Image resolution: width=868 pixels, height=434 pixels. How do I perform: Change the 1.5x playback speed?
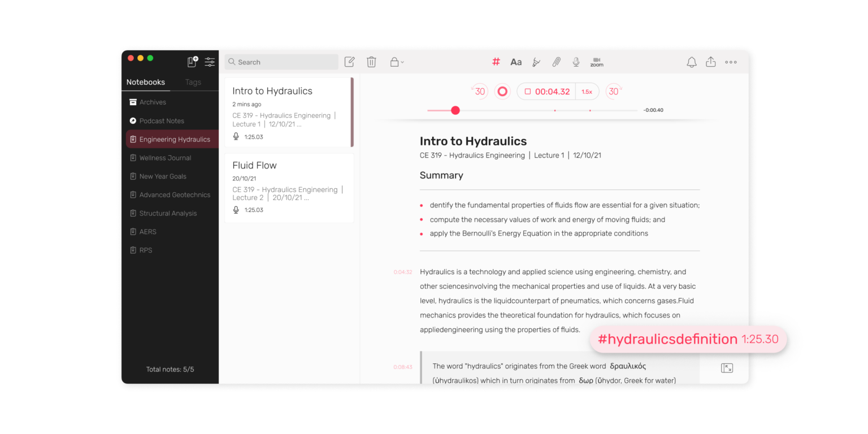point(587,92)
